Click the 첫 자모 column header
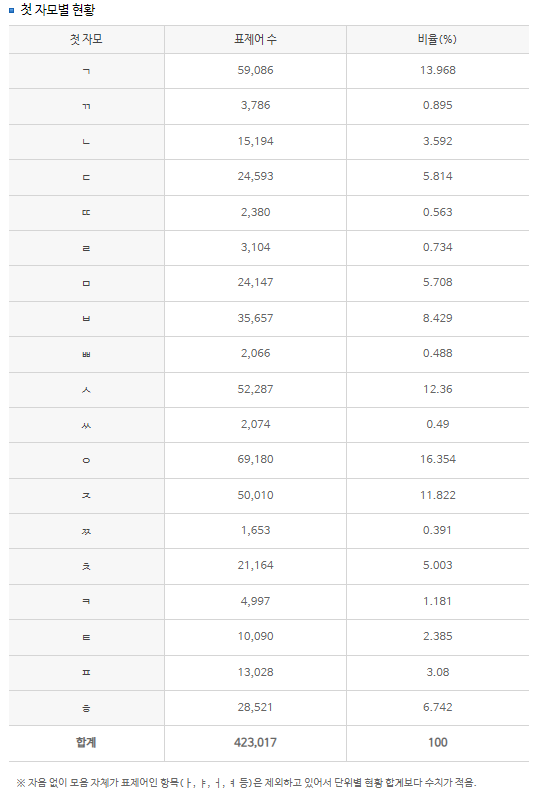 pyautogui.click(x=86, y=39)
